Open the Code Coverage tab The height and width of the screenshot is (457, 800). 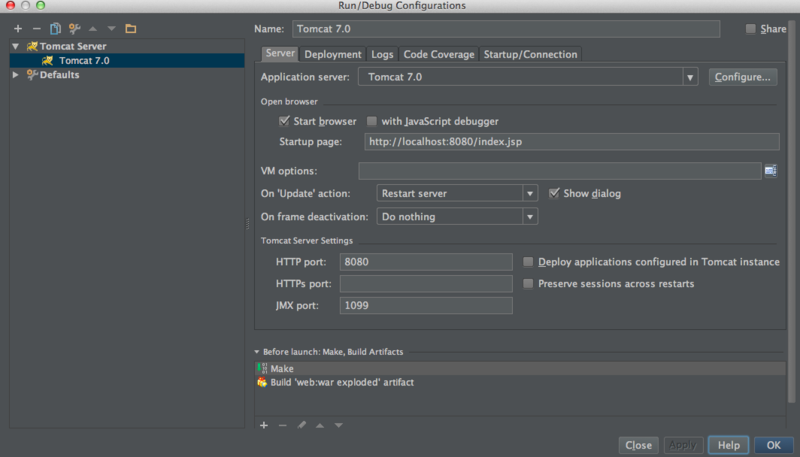439,54
